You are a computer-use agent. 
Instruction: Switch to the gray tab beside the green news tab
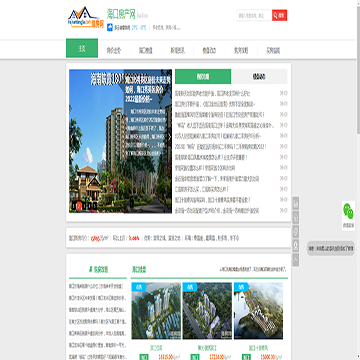tap(259, 77)
